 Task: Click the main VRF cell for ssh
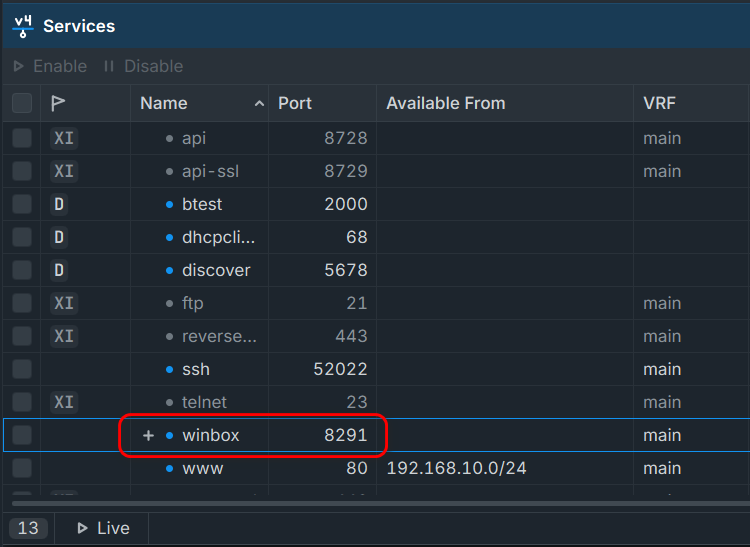[662, 369]
